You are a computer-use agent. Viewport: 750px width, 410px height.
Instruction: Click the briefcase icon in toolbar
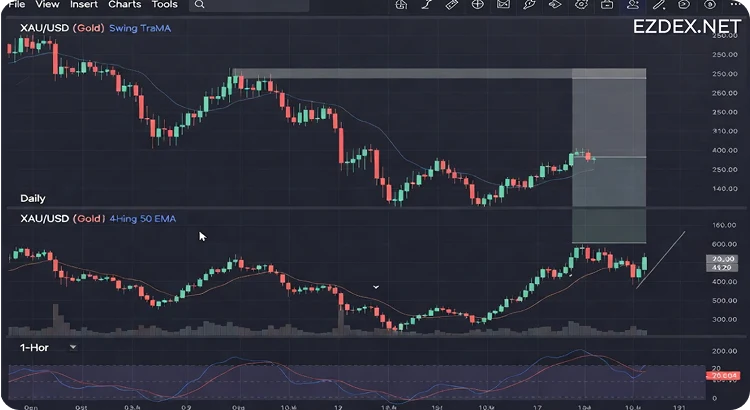607,4
